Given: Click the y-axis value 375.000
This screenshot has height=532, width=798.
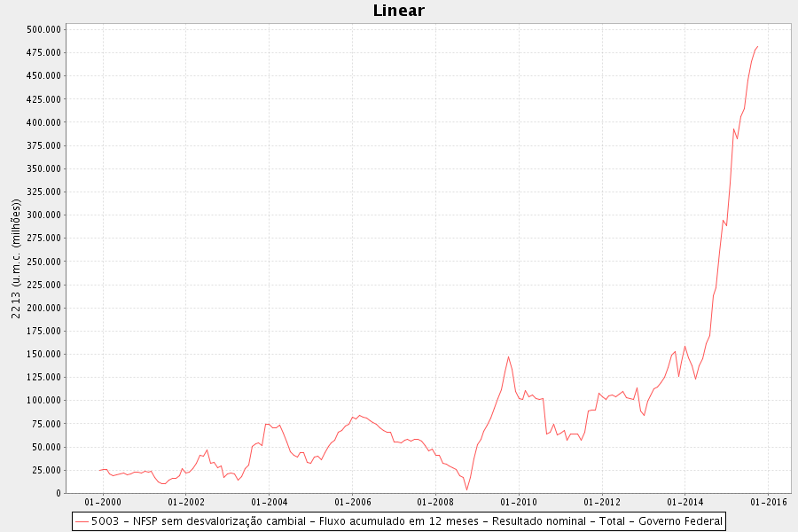Looking at the screenshot, I should [x=43, y=145].
